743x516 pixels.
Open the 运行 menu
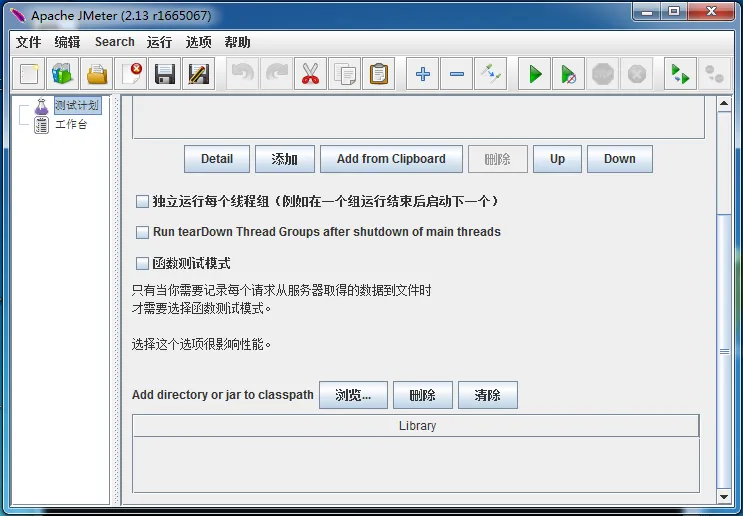point(159,42)
